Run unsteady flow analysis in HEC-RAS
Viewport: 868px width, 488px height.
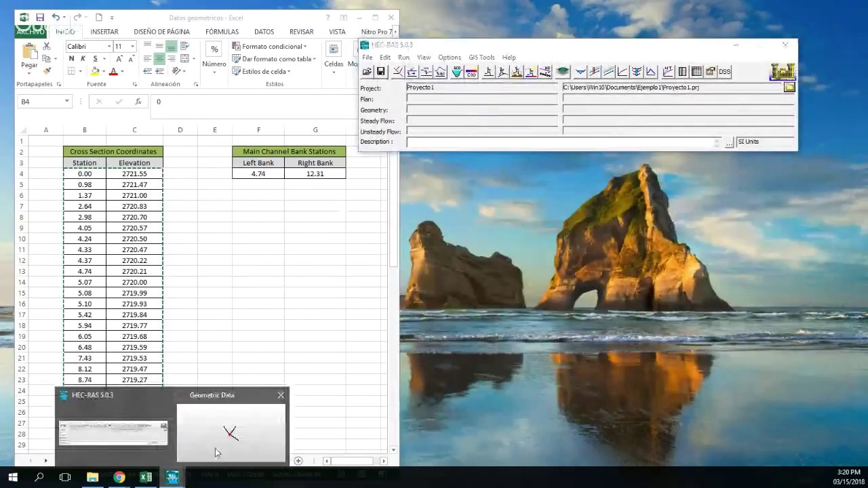(x=502, y=71)
